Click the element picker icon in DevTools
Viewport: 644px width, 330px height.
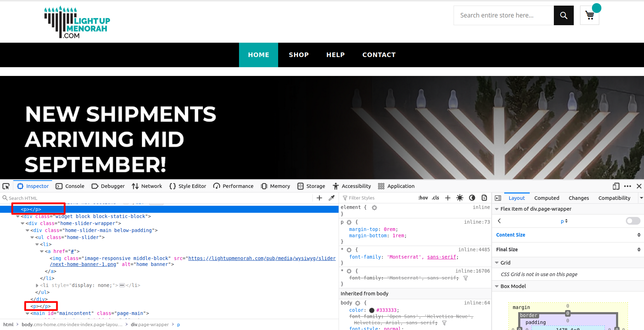6,186
